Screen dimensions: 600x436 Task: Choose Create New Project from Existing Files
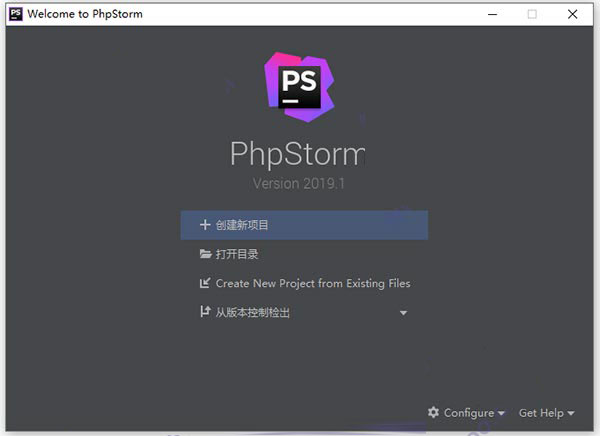point(313,283)
